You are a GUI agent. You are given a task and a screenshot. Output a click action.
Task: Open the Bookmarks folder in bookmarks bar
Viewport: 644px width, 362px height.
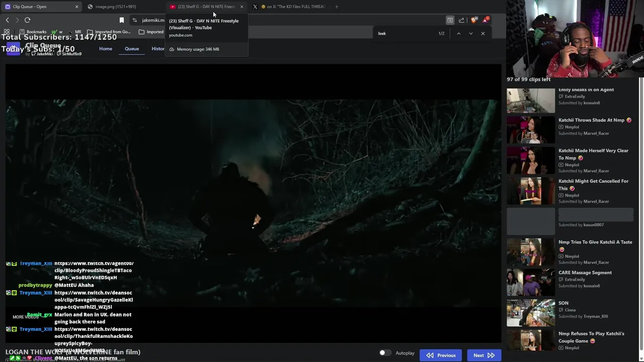coord(33,32)
